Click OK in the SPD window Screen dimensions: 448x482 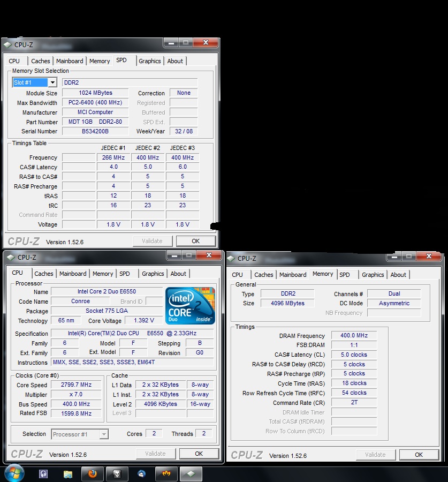tap(196, 241)
